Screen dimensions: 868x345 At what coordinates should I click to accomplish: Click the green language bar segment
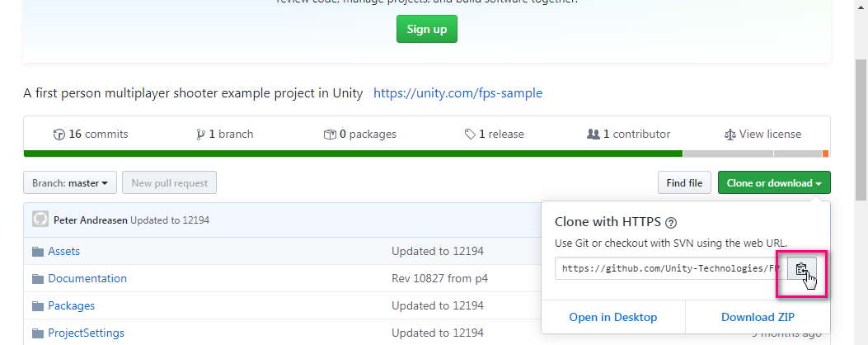click(x=353, y=154)
